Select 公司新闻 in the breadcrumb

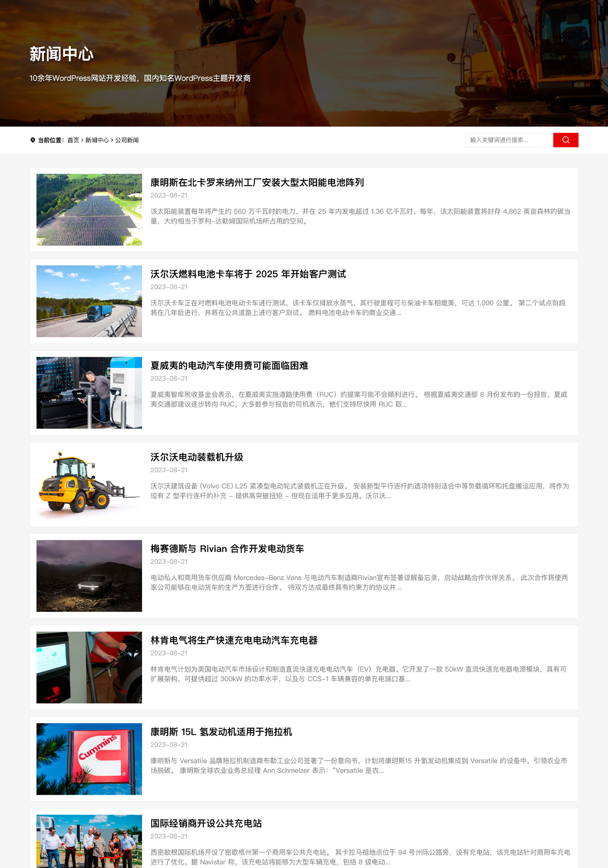[x=127, y=140]
